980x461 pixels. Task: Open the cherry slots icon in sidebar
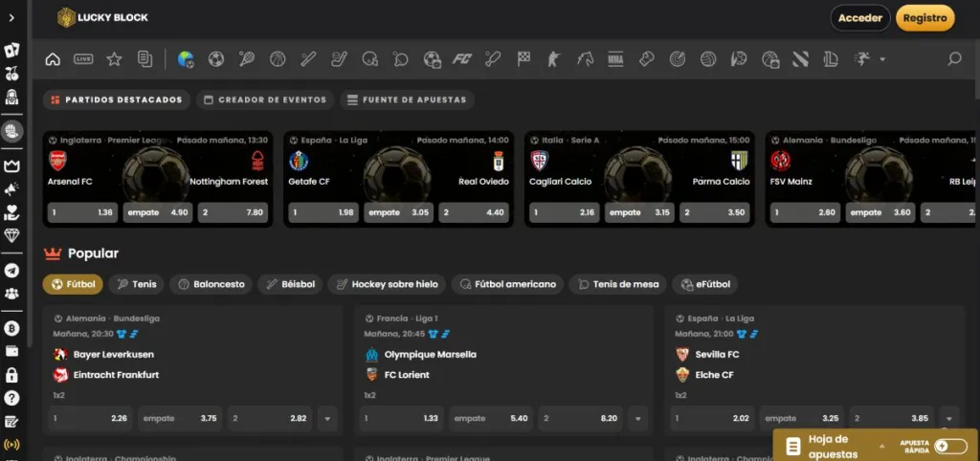pos(11,74)
